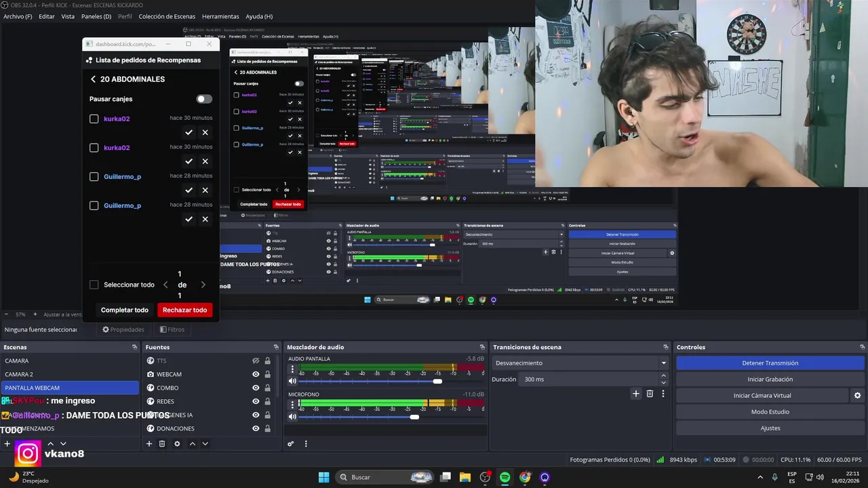Undock the Controles panel
Viewport: 868px width, 488px height.
pos(862,347)
